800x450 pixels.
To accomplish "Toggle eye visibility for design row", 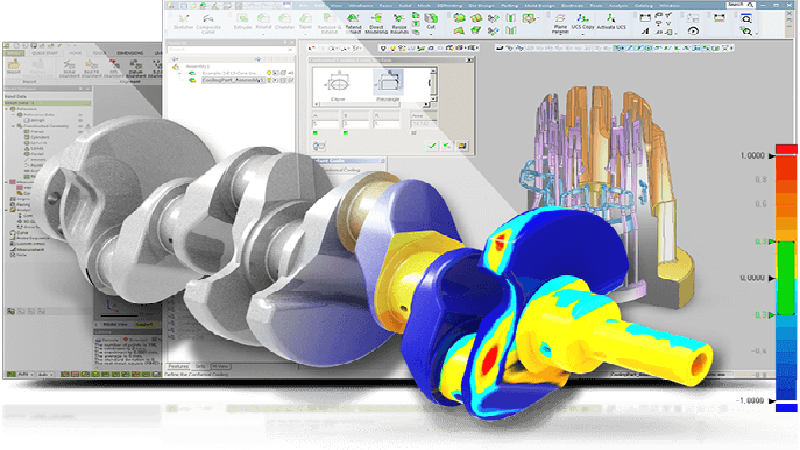I will pos(81,120).
